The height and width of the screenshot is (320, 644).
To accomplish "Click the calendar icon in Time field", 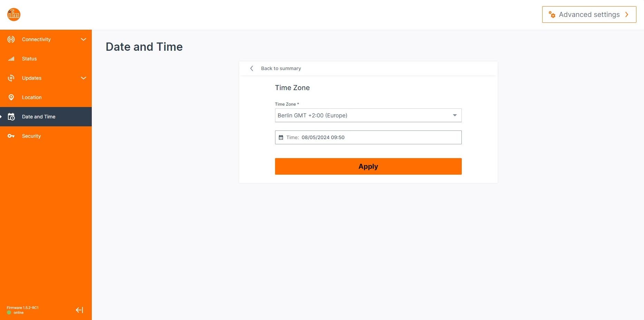I will [281, 137].
